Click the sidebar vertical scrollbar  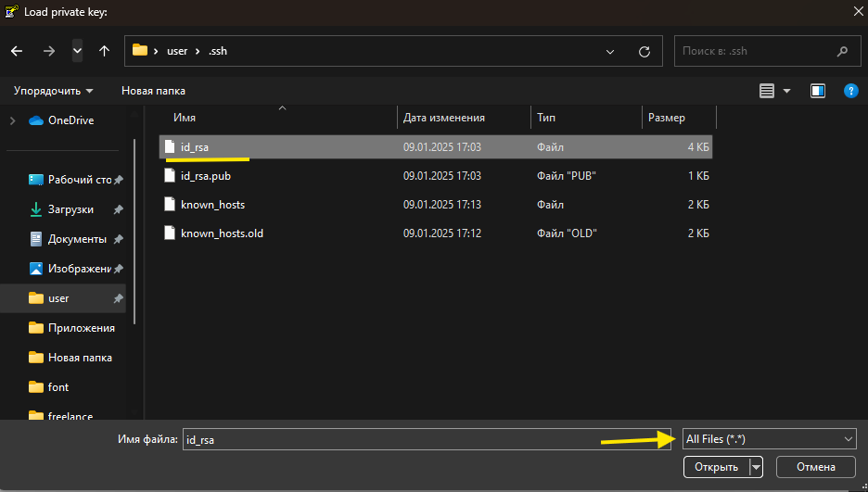click(134, 233)
